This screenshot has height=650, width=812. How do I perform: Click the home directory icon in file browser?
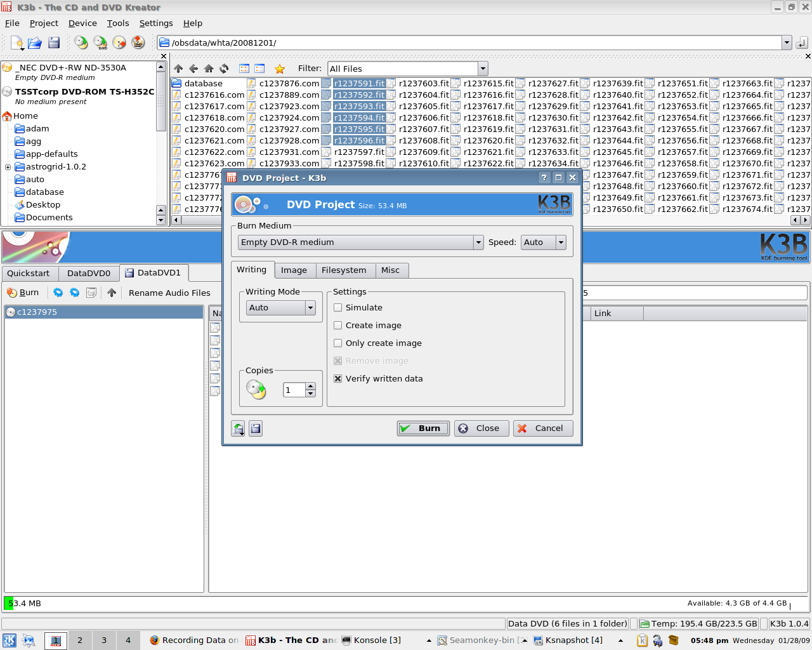click(x=209, y=69)
